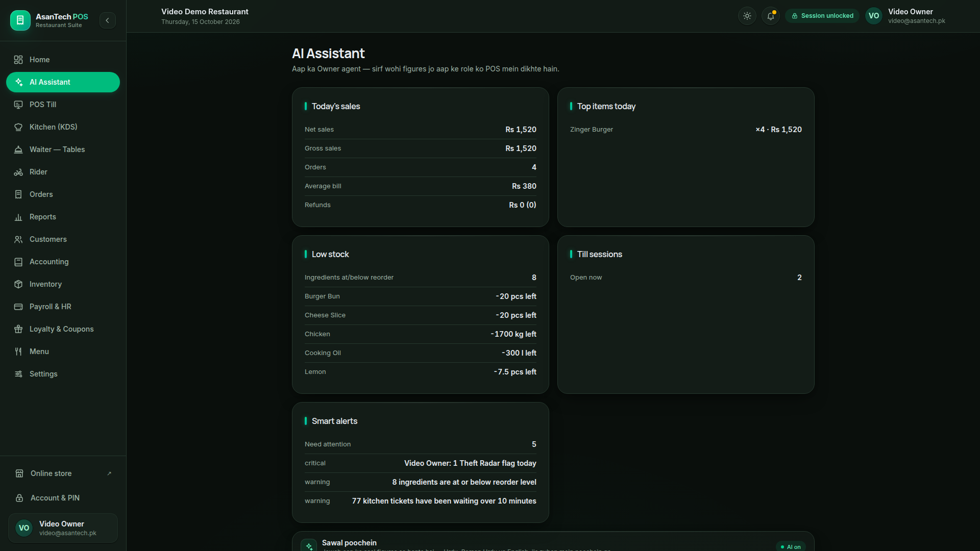Open Account & PIN

tap(63, 498)
